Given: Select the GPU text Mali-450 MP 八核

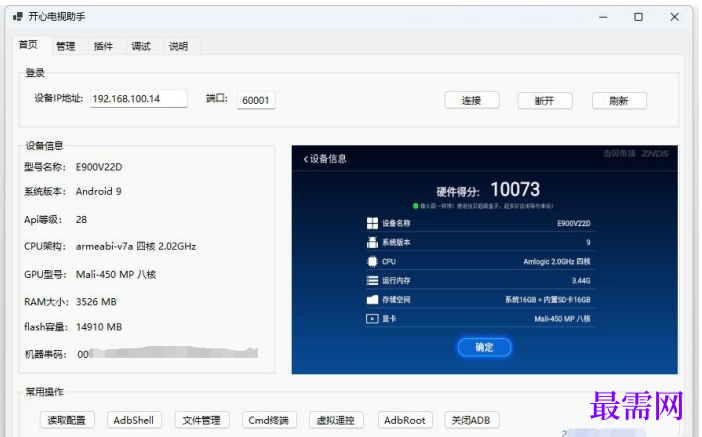Looking at the screenshot, I should (x=116, y=274).
